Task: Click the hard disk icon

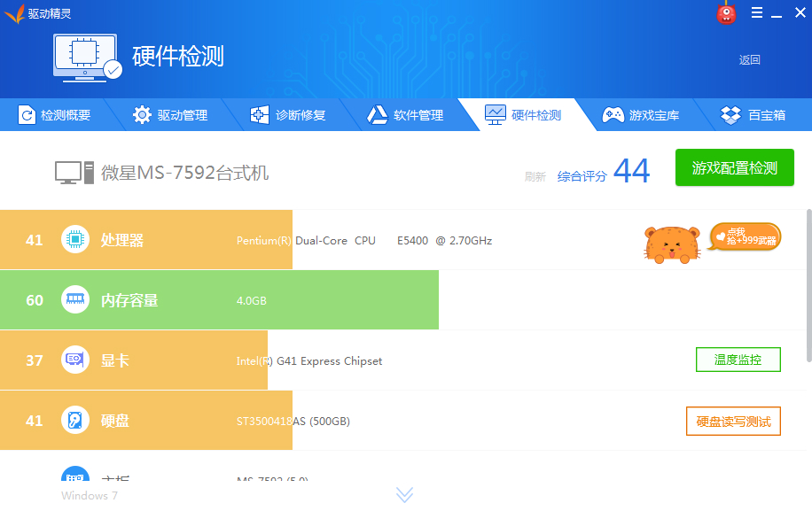Action: pos(75,421)
